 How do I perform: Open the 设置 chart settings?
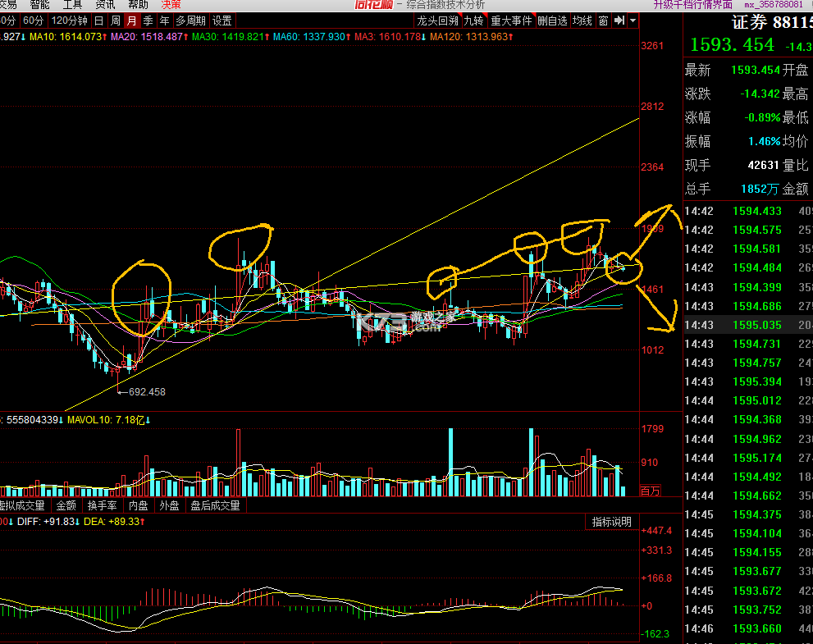click(222, 21)
